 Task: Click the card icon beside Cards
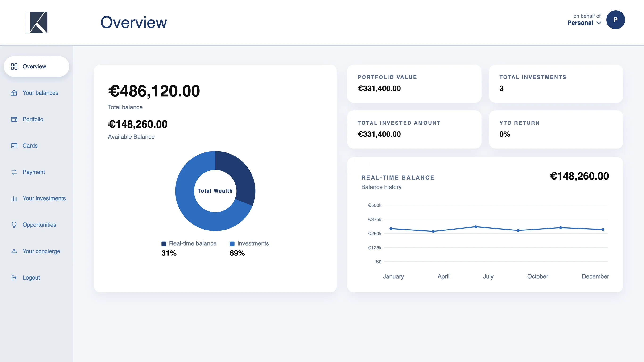(x=14, y=145)
